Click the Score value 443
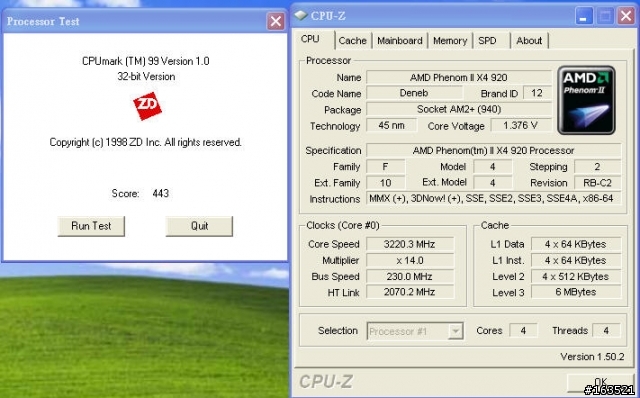 pyautogui.click(x=160, y=193)
